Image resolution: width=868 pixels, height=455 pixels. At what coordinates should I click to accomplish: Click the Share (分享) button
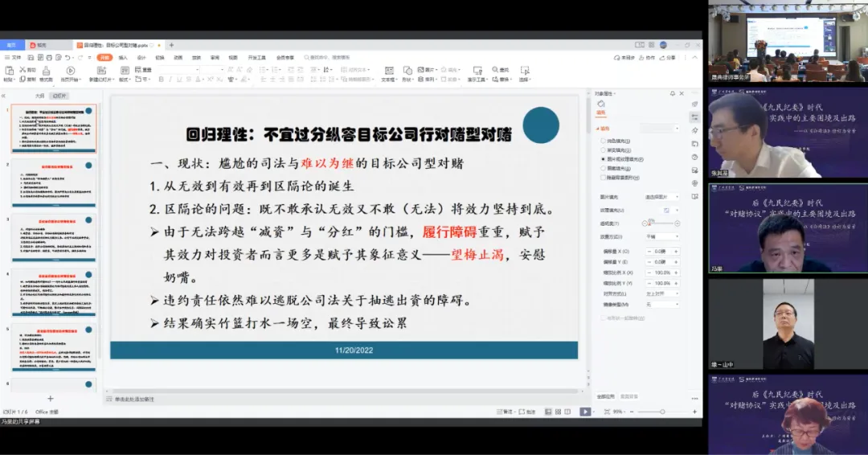pos(668,58)
